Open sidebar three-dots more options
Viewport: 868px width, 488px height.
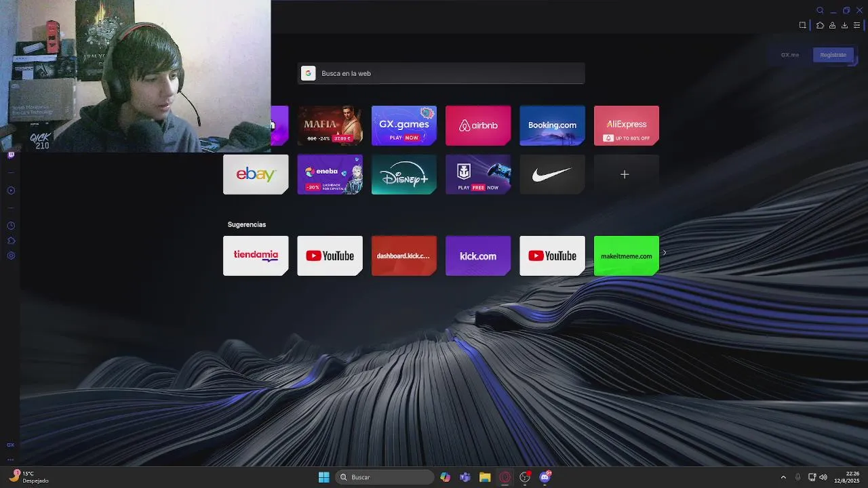click(x=10, y=459)
